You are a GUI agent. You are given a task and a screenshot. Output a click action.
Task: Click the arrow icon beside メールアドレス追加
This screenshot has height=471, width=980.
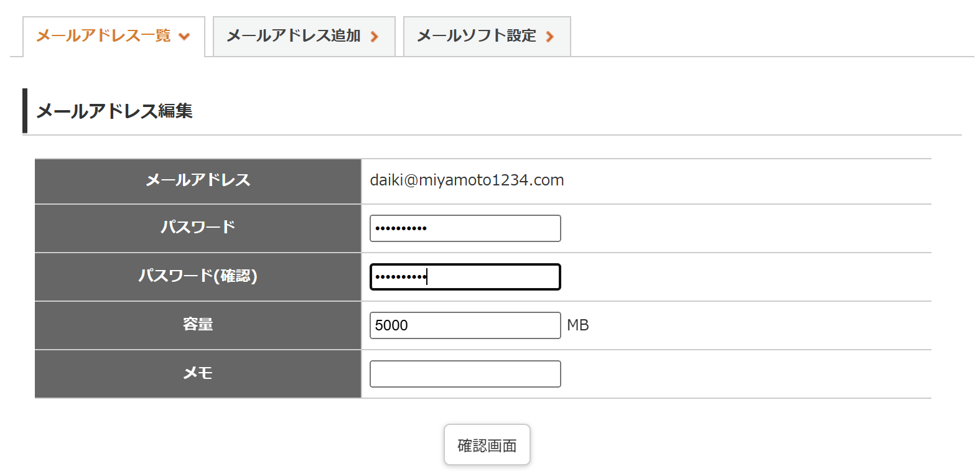[x=375, y=37]
